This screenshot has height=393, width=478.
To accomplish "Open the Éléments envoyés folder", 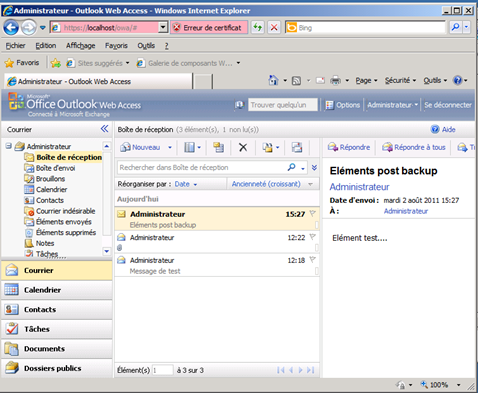I will pos(64,222).
